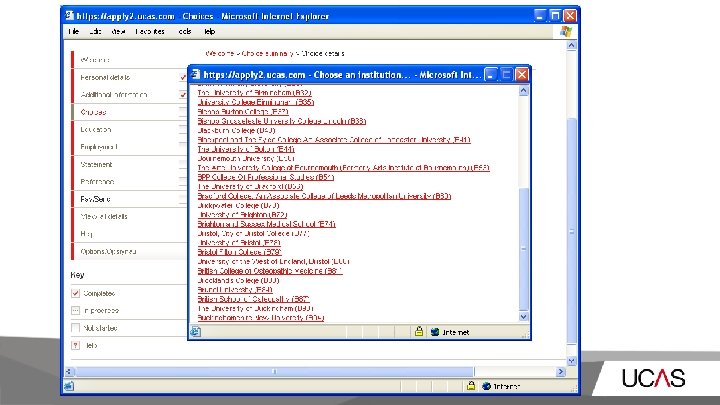Screen dimensions: 720x405
Task: Open the Reference section
Action: 97,182
